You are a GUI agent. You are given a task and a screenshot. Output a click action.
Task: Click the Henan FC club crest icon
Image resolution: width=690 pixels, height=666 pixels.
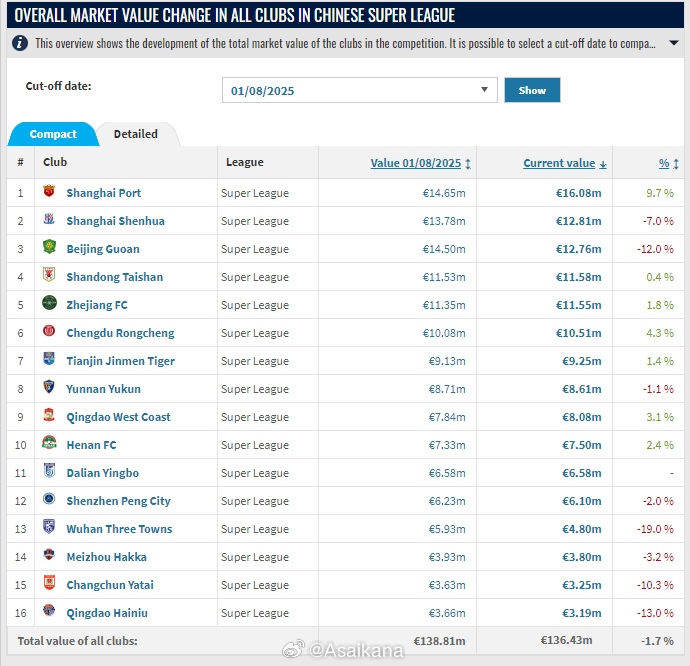[49, 444]
